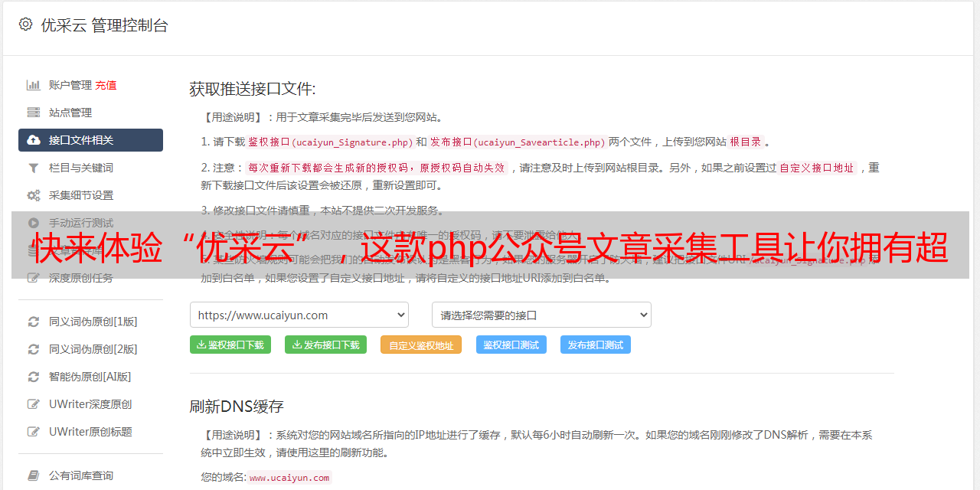Click the 刷新DNS缓存 heading
Image resolution: width=980 pixels, height=490 pixels.
pos(237,407)
